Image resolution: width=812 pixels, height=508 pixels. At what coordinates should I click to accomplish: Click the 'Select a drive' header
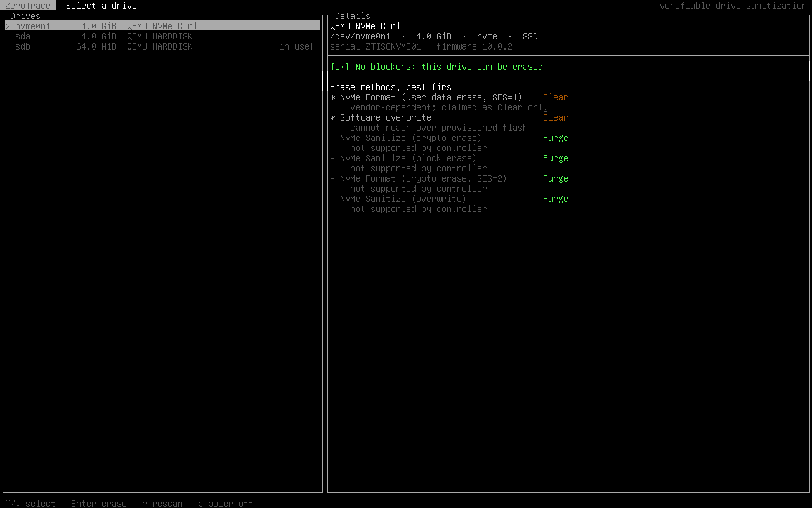pyautogui.click(x=101, y=6)
